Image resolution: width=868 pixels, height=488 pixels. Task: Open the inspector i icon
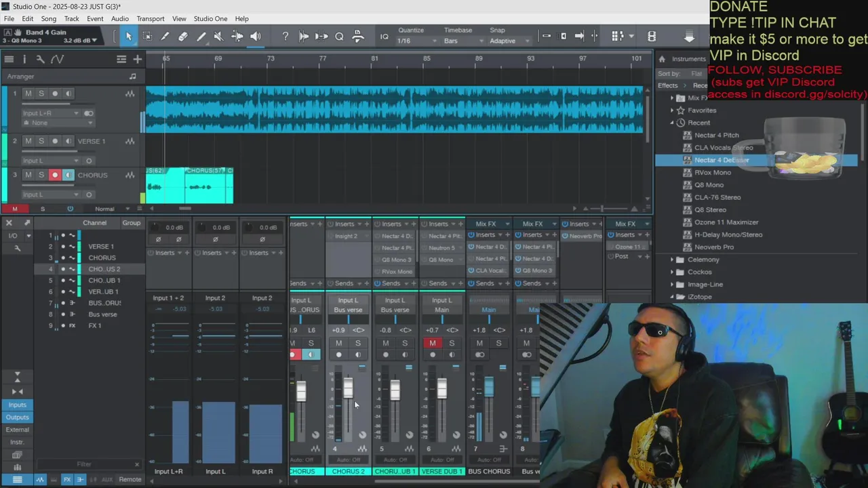[x=25, y=59]
